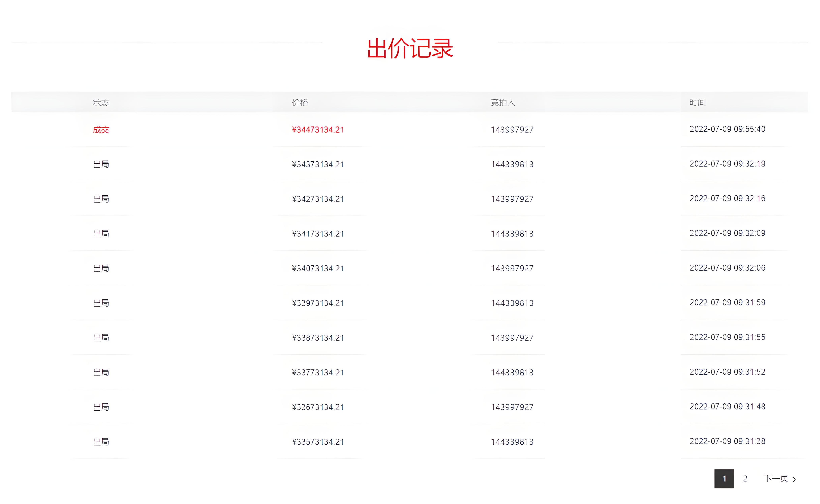
Task: Click timestamp 2022-07-09 09:32:06
Action: click(x=727, y=268)
